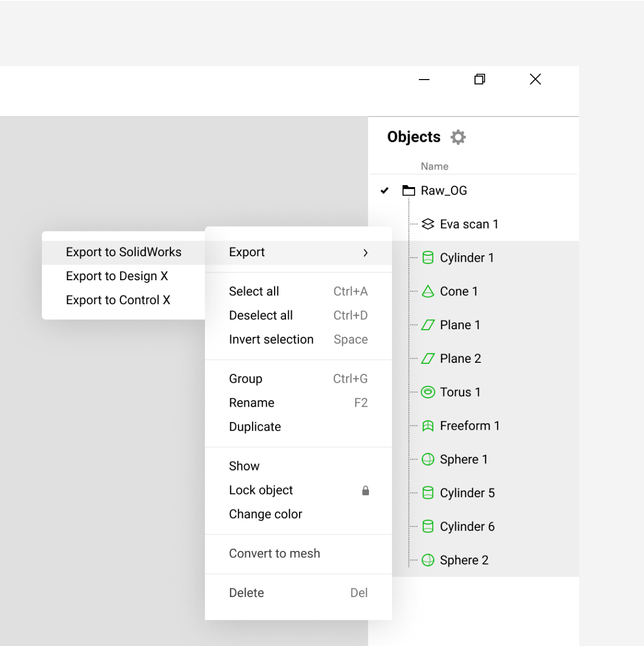The height and width of the screenshot is (646, 644).
Task: Click the Plane 1 shape icon
Action: pyautogui.click(x=428, y=325)
